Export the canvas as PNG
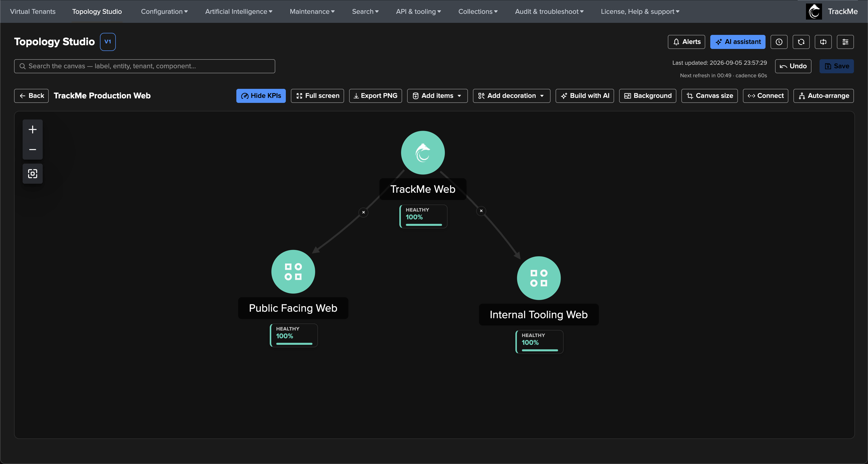Screen dimensions: 868x464 pyautogui.click(x=375, y=96)
